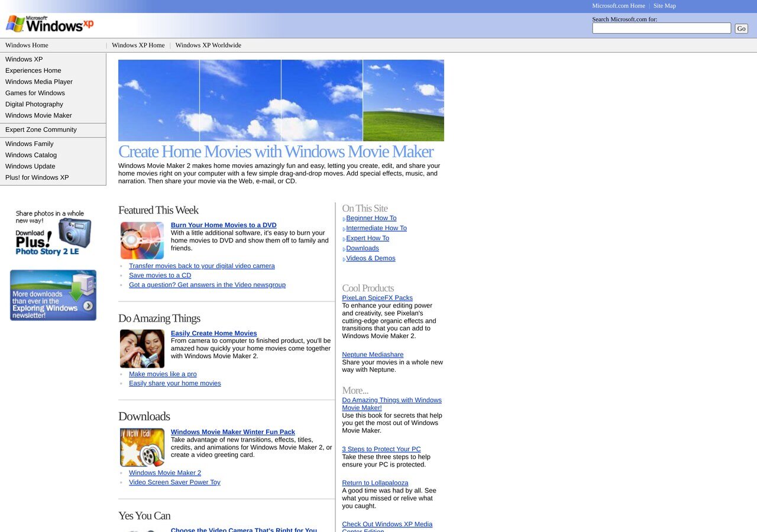Open Windows Catalog sidebar item
Image resolution: width=757 pixels, height=532 pixels.
pyautogui.click(x=31, y=155)
